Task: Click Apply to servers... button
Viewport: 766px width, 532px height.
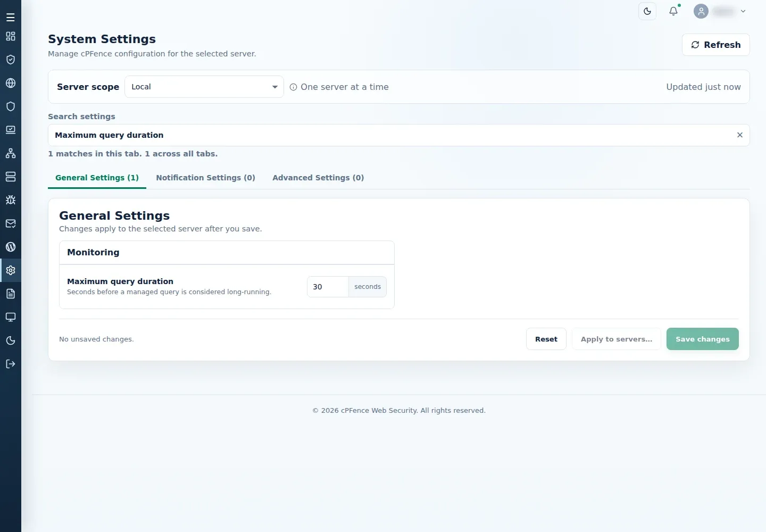Action: point(617,339)
